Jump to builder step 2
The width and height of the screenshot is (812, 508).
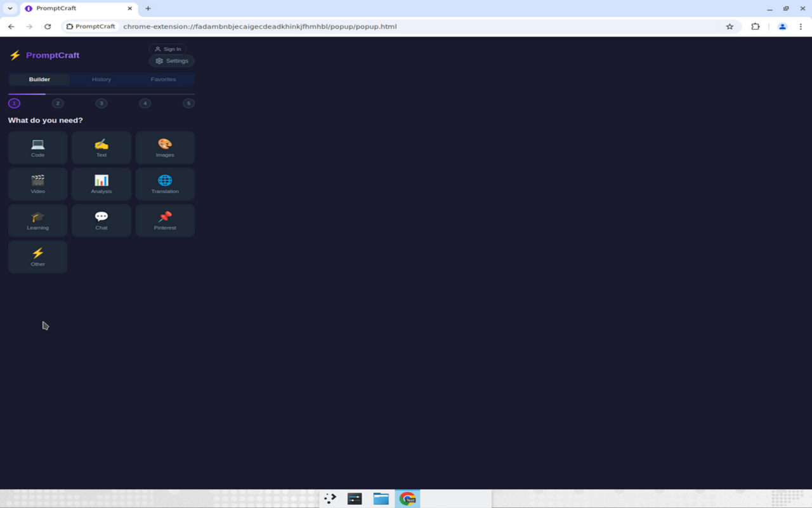coord(58,103)
